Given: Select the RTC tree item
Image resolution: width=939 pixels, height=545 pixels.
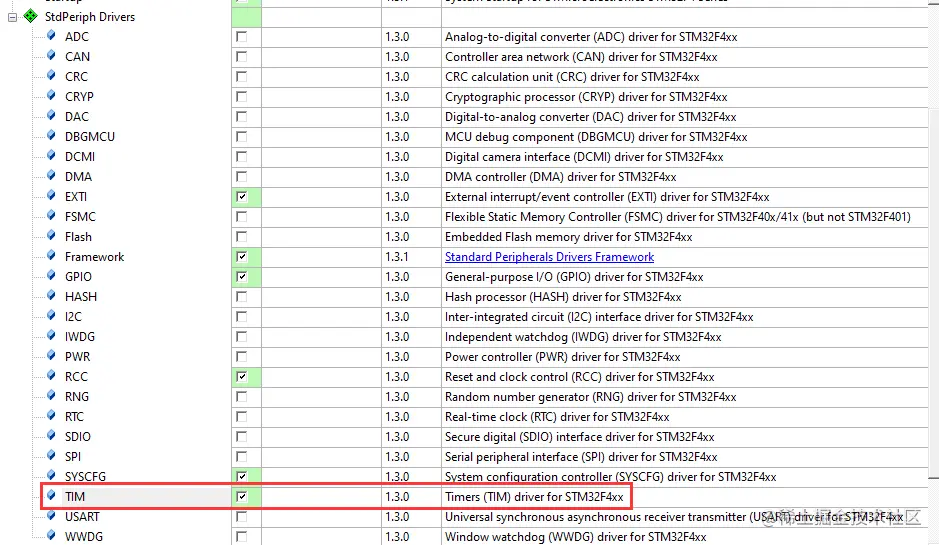Looking at the screenshot, I should [x=74, y=417].
